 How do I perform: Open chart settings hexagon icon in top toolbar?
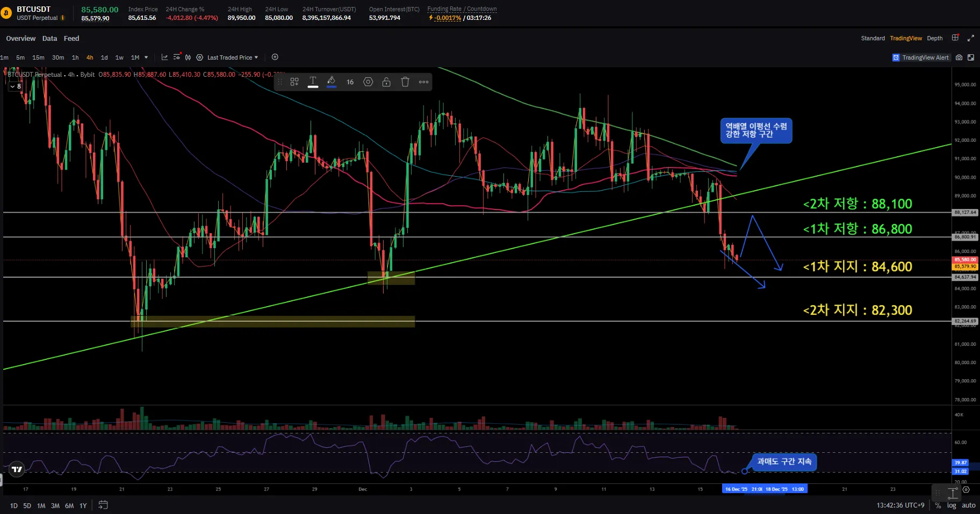point(200,57)
